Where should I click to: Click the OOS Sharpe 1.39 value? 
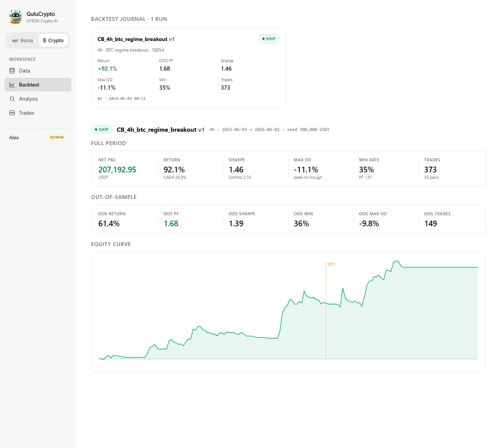coord(236,224)
